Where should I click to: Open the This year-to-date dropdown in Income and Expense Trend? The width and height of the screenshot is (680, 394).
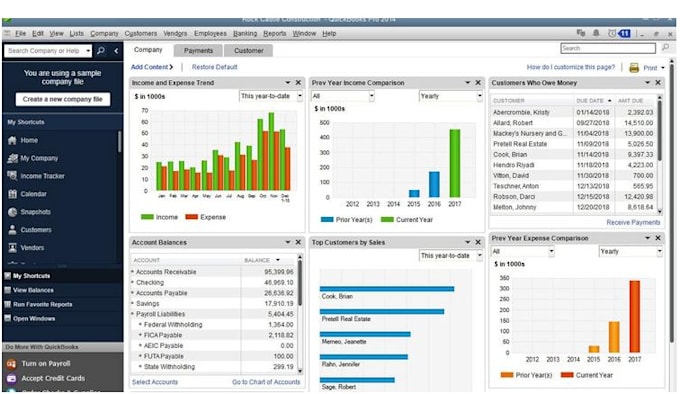click(x=271, y=96)
